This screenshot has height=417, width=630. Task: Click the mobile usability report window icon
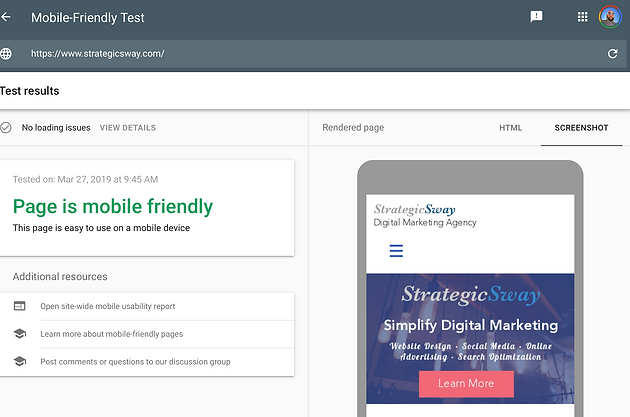point(20,306)
